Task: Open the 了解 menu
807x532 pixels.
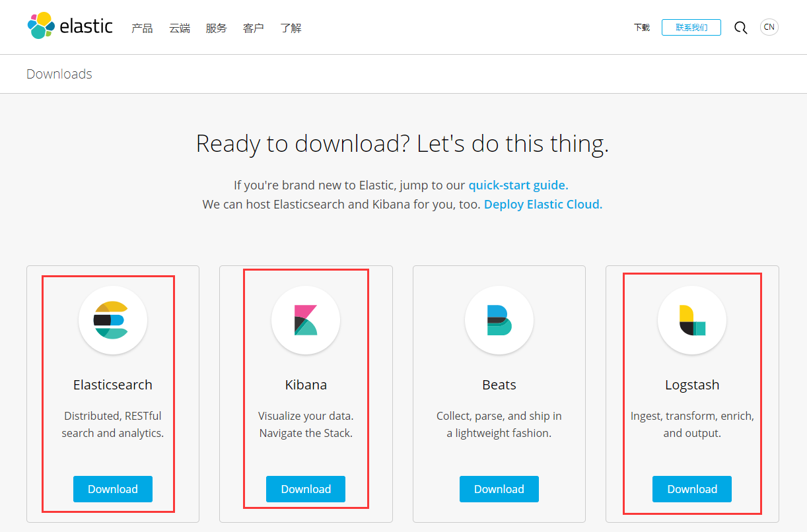Action: point(291,28)
